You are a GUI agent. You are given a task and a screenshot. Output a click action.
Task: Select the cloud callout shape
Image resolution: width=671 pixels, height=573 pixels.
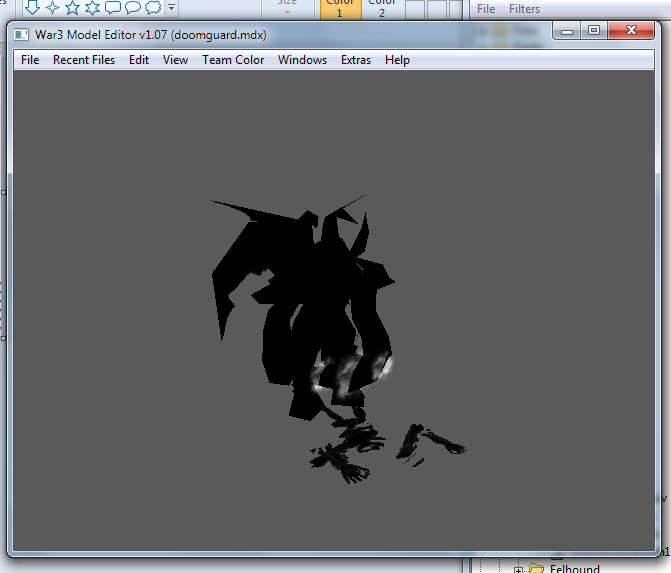point(153,7)
